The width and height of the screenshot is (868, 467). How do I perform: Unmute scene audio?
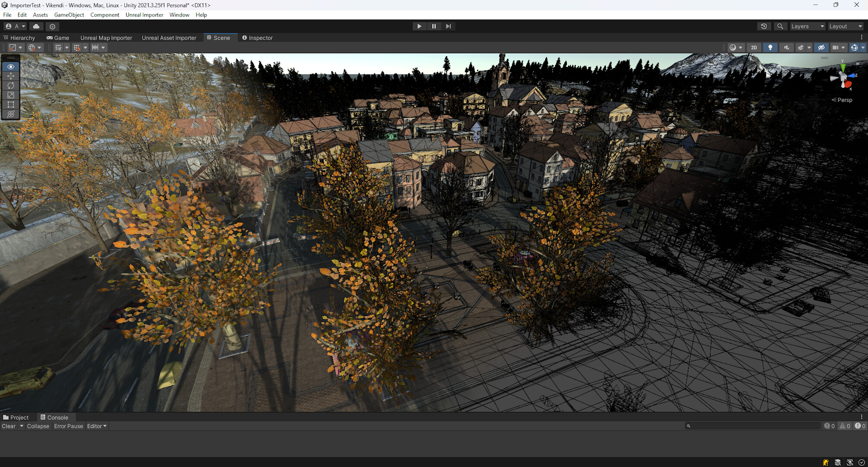pos(787,48)
